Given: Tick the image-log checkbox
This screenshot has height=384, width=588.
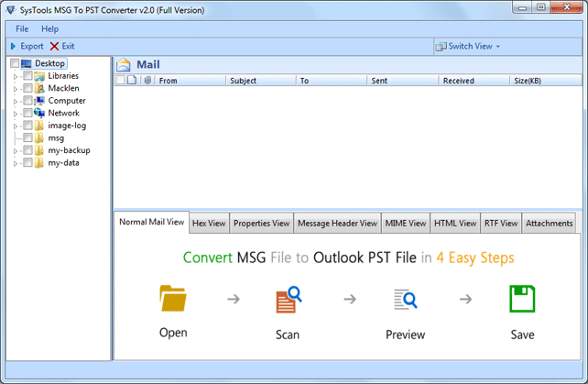Looking at the screenshot, I should 27,126.
